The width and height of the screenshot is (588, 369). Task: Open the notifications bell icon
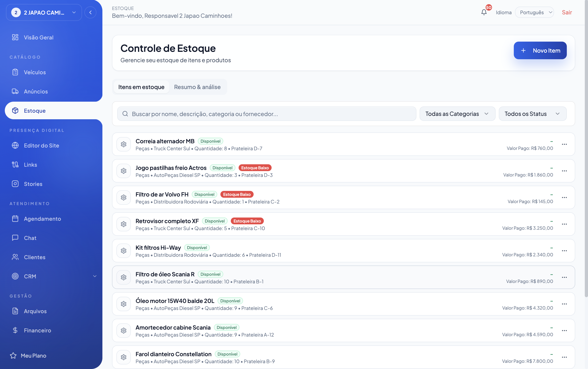coord(484,12)
